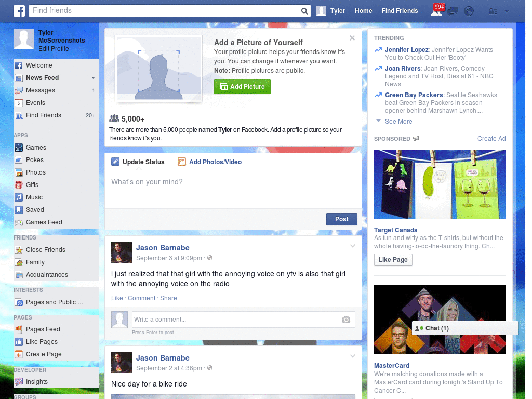This screenshot has width=532, height=399.
Task: Click the Photos app icon
Action: coord(19,172)
